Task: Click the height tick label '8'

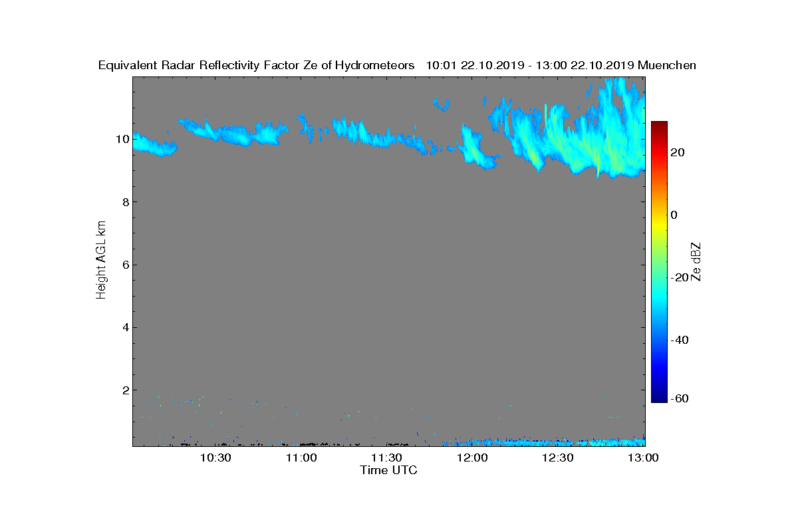Action: [x=125, y=202]
